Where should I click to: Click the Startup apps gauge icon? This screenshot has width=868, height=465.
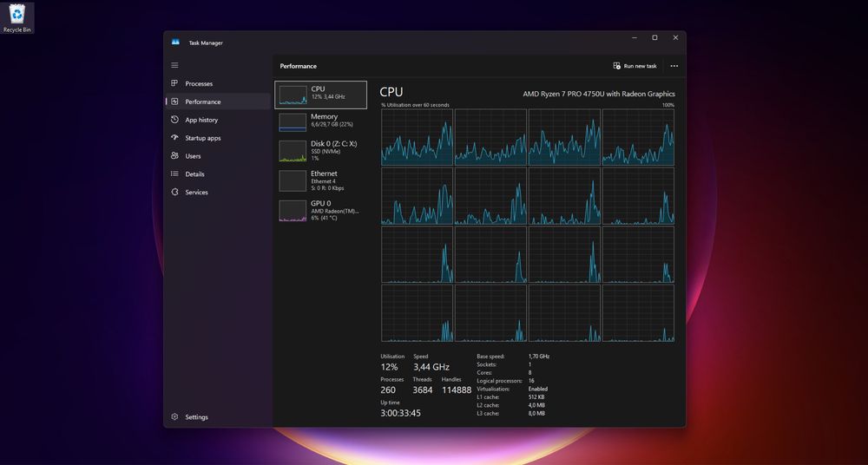(175, 138)
